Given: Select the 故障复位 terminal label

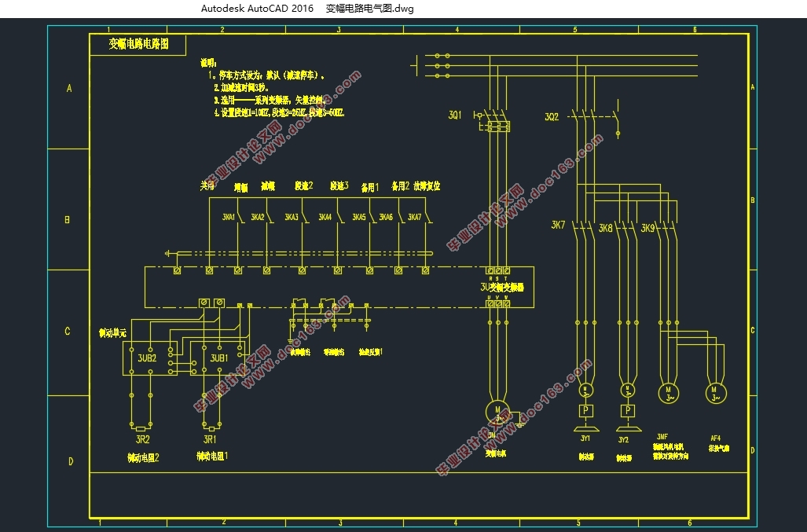Looking at the screenshot, I should [427, 185].
